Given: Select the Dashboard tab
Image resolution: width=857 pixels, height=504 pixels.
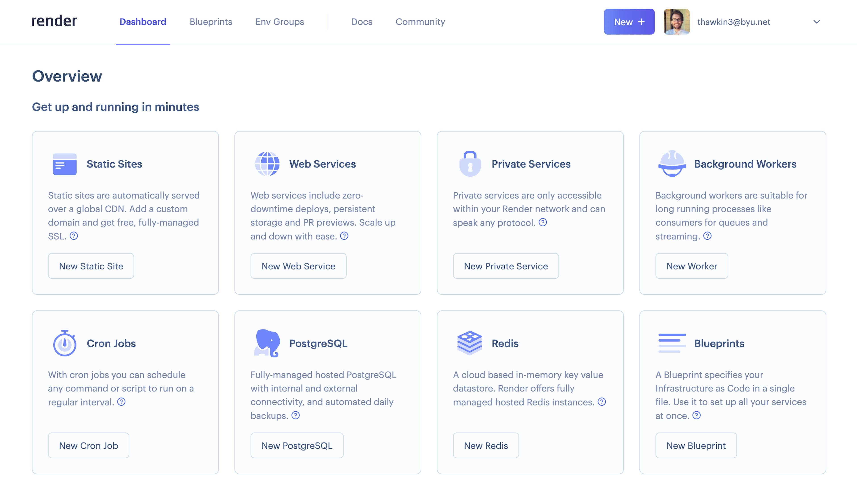Looking at the screenshot, I should click(143, 22).
